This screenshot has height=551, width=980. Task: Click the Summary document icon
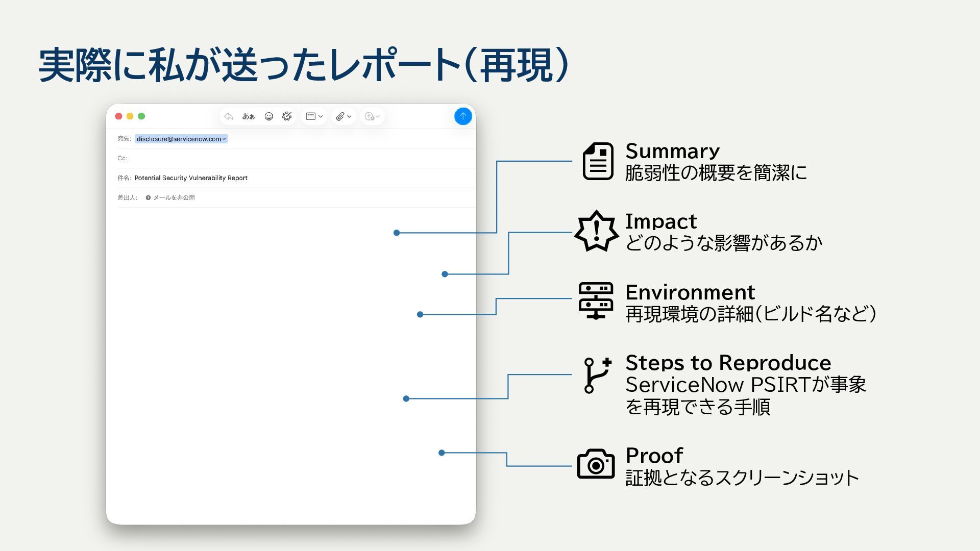coord(598,161)
